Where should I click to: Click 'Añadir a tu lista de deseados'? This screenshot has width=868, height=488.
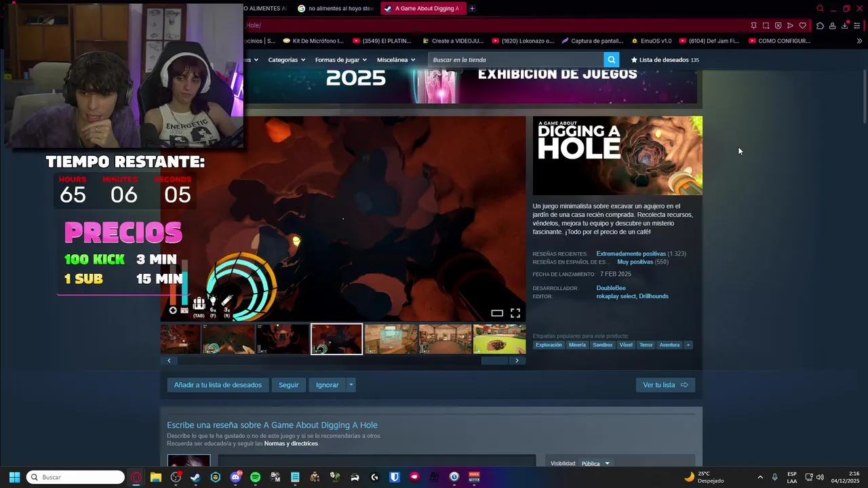[x=218, y=385]
